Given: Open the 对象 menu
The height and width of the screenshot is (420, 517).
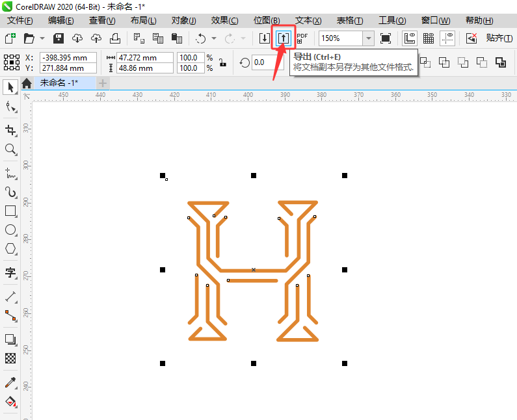Looking at the screenshot, I should coord(183,20).
